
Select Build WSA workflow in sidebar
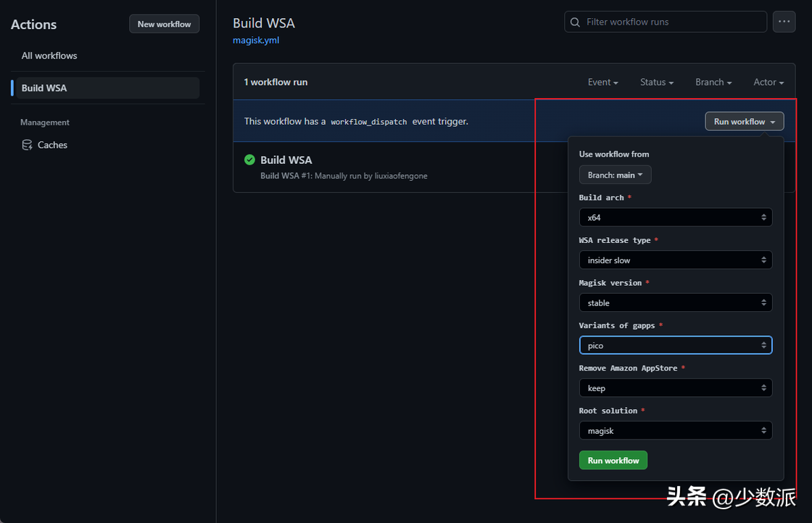coord(44,88)
